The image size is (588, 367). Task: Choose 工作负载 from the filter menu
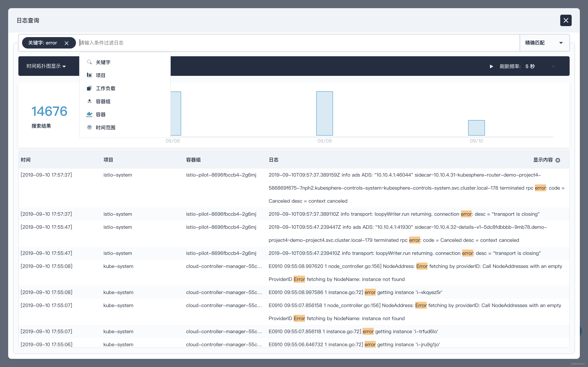pyautogui.click(x=105, y=88)
